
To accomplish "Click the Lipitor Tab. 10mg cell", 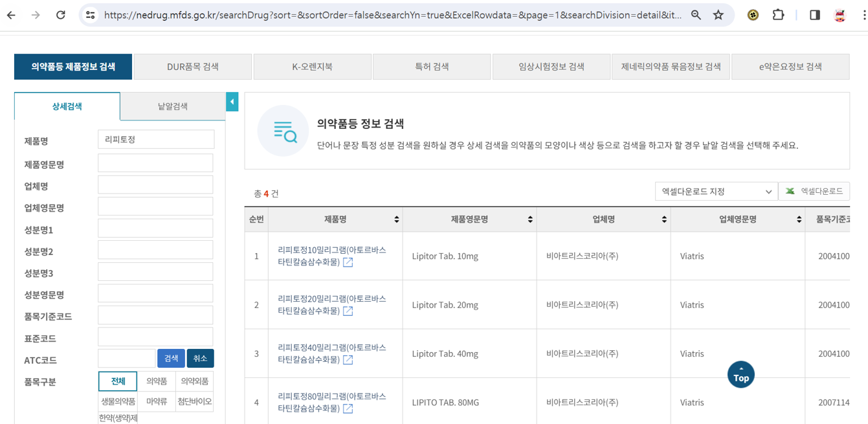I will click(469, 256).
